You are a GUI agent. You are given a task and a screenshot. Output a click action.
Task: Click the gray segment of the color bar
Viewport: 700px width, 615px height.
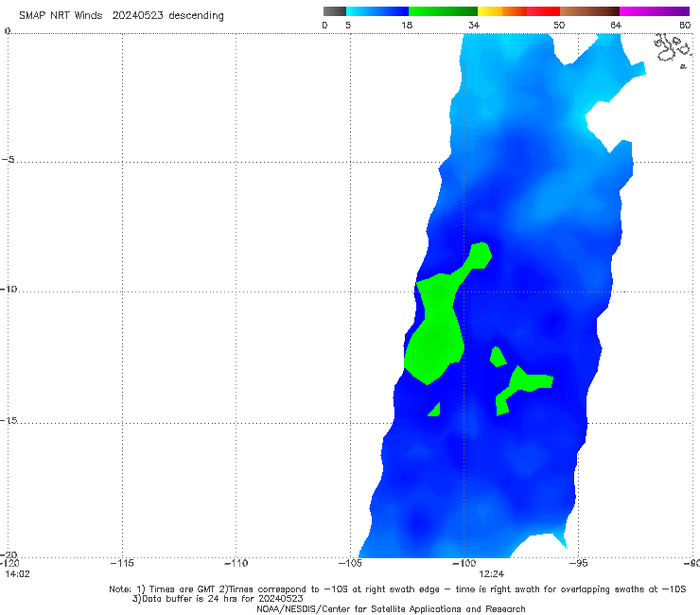(x=334, y=11)
